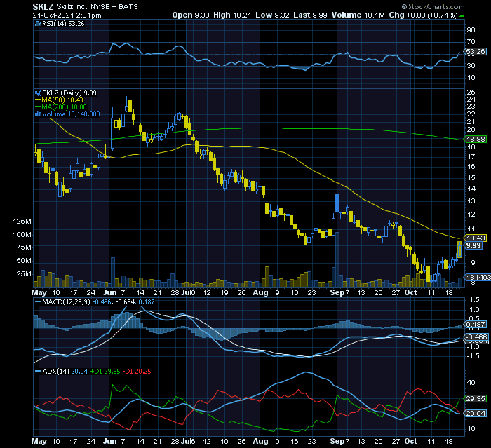Click the RSI(14) legend icon
Viewport: 491px width, 448px height.
pyautogui.click(x=38, y=23)
